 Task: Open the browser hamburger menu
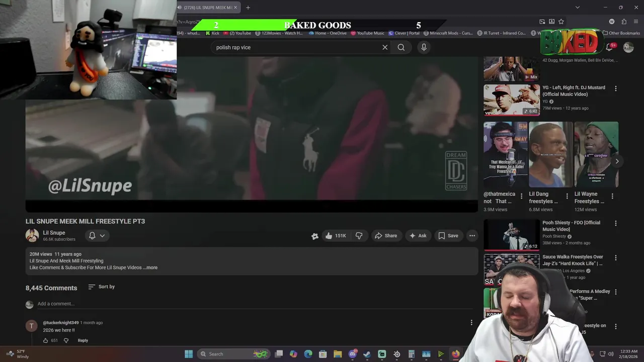click(636, 22)
